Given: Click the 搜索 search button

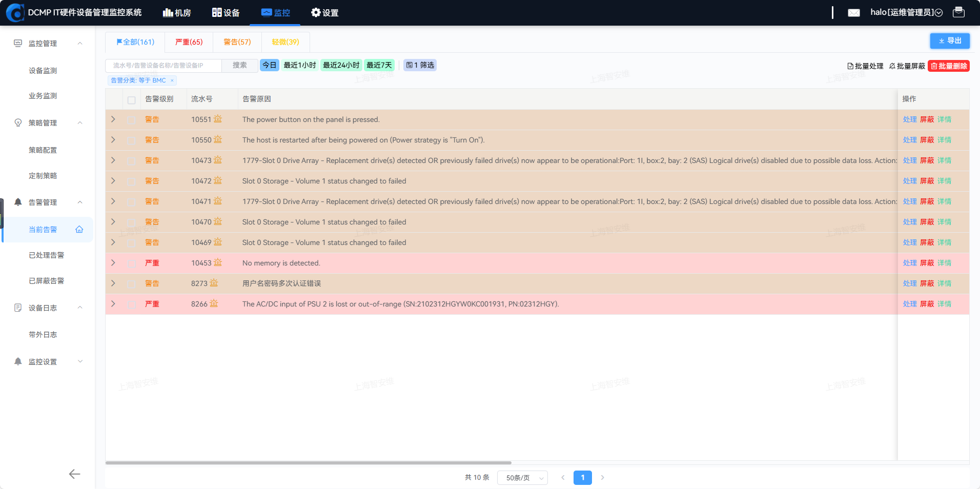Looking at the screenshot, I should [x=240, y=66].
